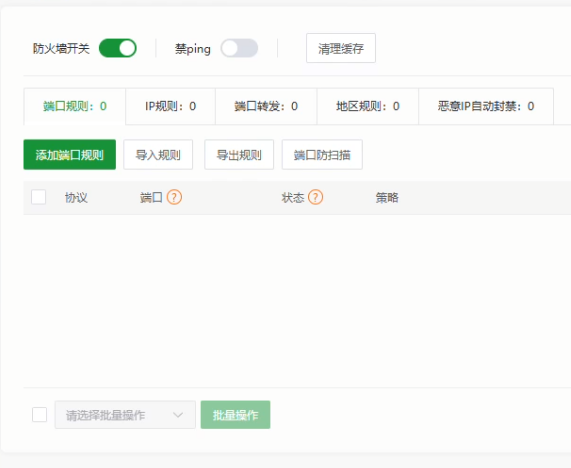Image resolution: width=571 pixels, height=468 pixels.
Task: Enable the 禁ping switch
Action: (x=239, y=48)
